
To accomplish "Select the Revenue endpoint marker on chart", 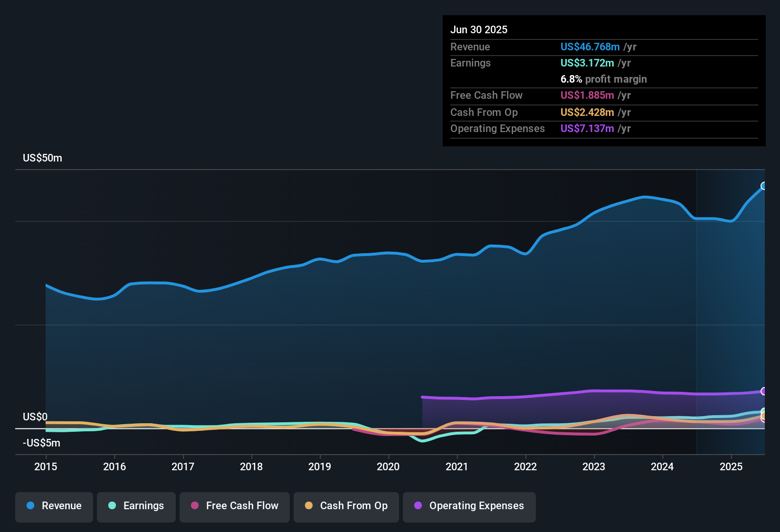I will click(764, 186).
